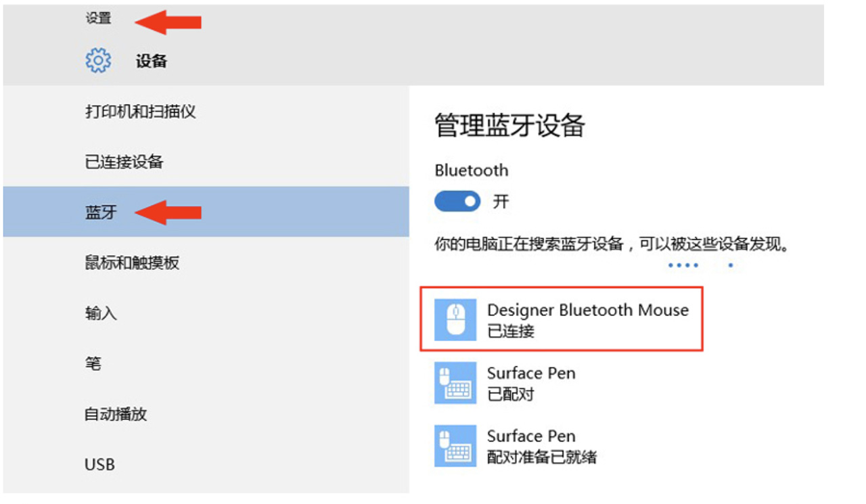Viewport: 866px width, 504px height.
Task: Switch to the 输入 settings section
Action: coord(101,313)
